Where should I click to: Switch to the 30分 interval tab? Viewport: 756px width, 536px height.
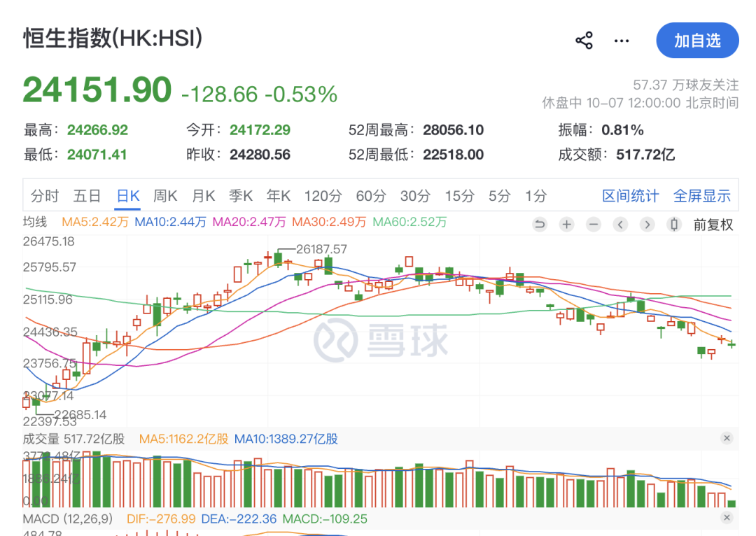pos(415,196)
